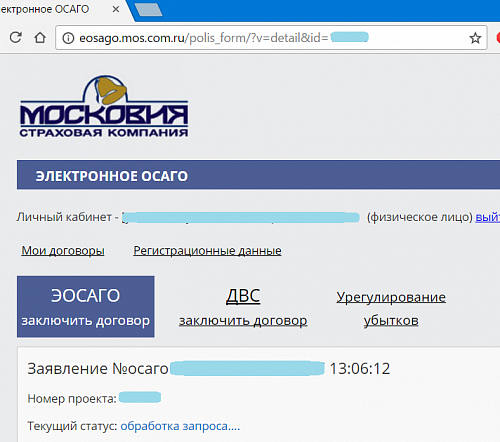Focus the address bar URL field
Viewport: 500px width, 442px height.
tap(271, 38)
